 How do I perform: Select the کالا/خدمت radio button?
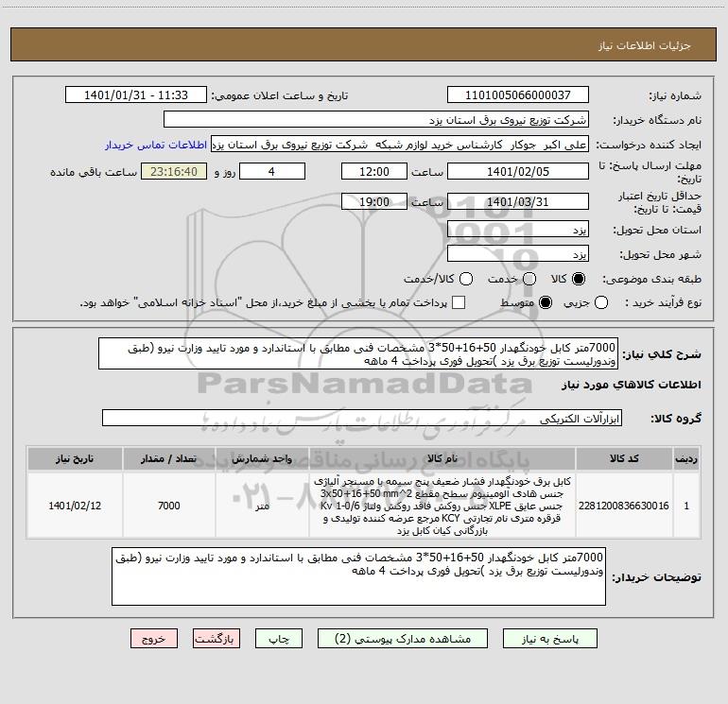coord(466,279)
